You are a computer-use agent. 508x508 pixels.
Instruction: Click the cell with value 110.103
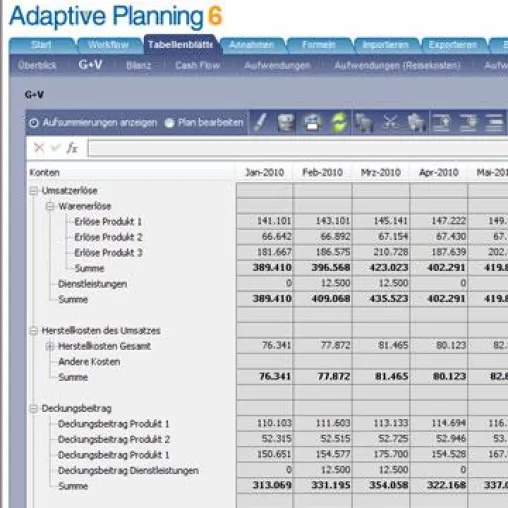point(265,423)
